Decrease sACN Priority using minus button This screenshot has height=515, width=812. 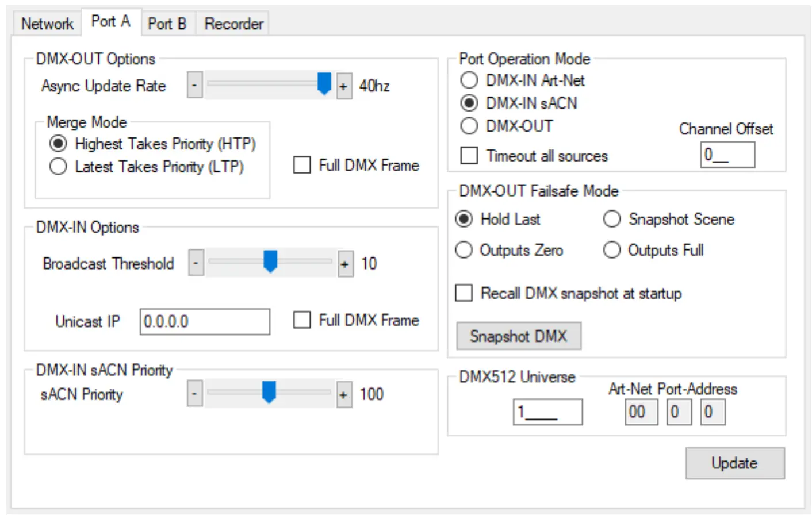tap(194, 394)
